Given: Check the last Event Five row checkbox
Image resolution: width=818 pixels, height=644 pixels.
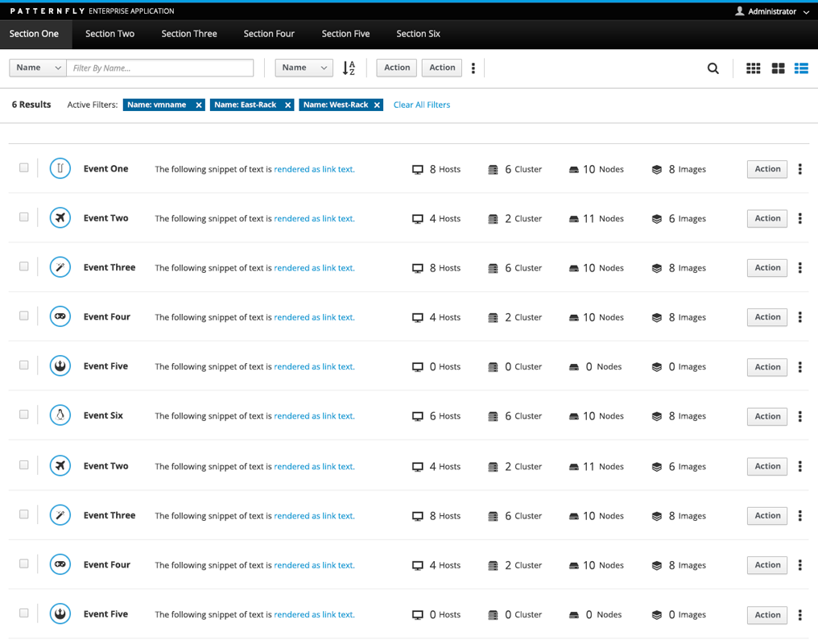Looking at the screenshot, I should coord(24,613).
